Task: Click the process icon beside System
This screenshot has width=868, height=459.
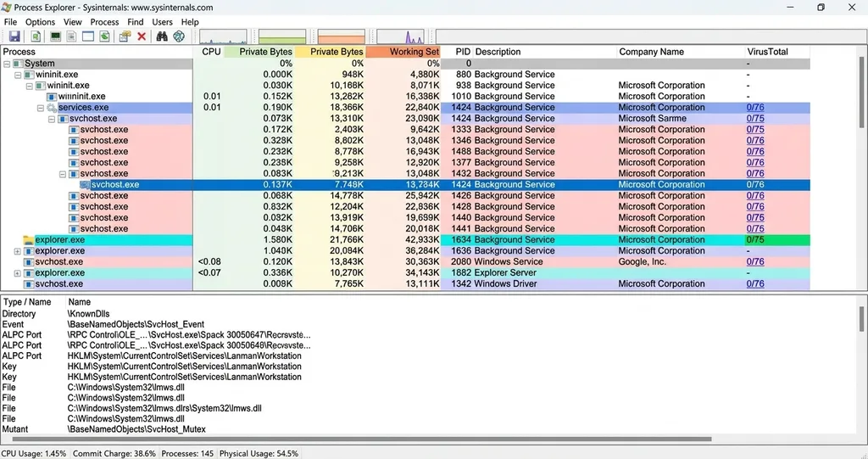Action: pyautogui.click(x=18, y=64)
